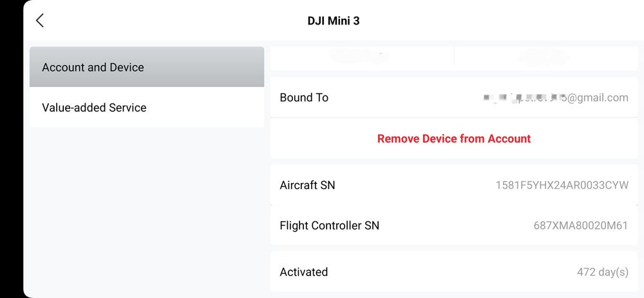
Task: Click the empty sidebar area below Value-added Service
Action: pos(146,206)
